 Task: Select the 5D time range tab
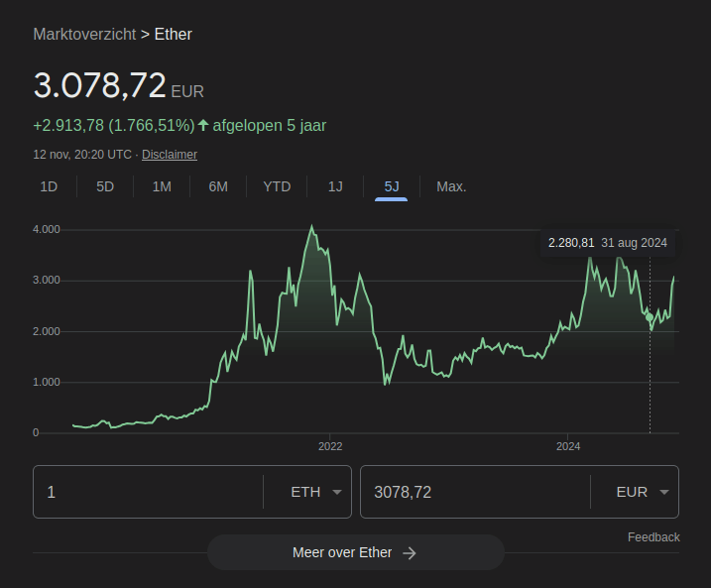point(105,186)
